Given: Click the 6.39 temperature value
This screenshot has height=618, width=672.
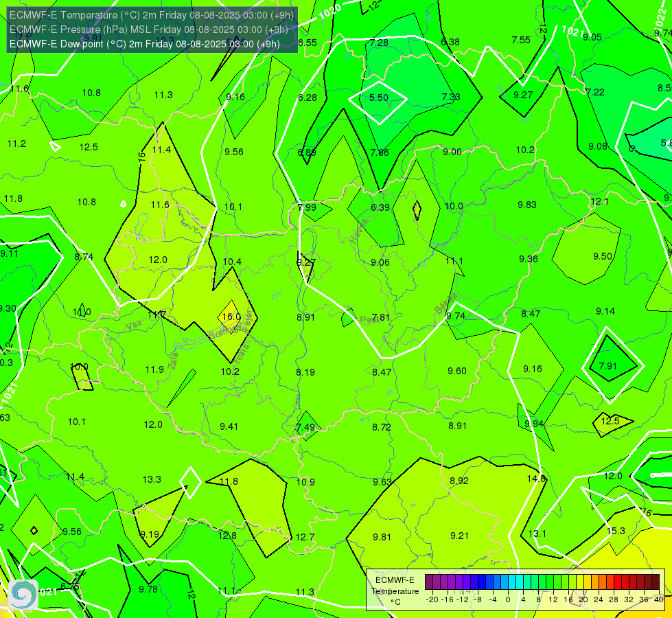Looking at the screenshot, I should [x=380, y=207].
